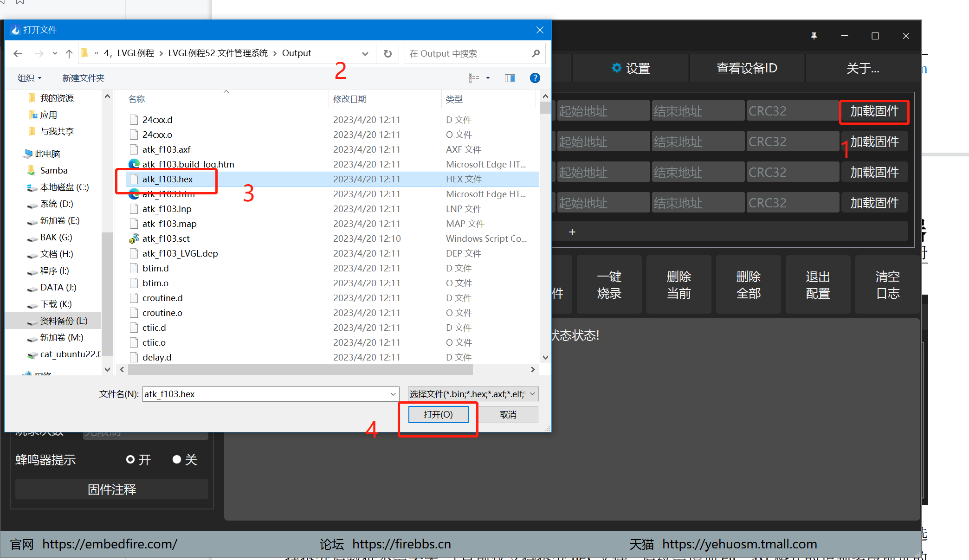Close the 打开文件 dialog
The height and width of the screenshot is (560, 969).
coord(540,30)
